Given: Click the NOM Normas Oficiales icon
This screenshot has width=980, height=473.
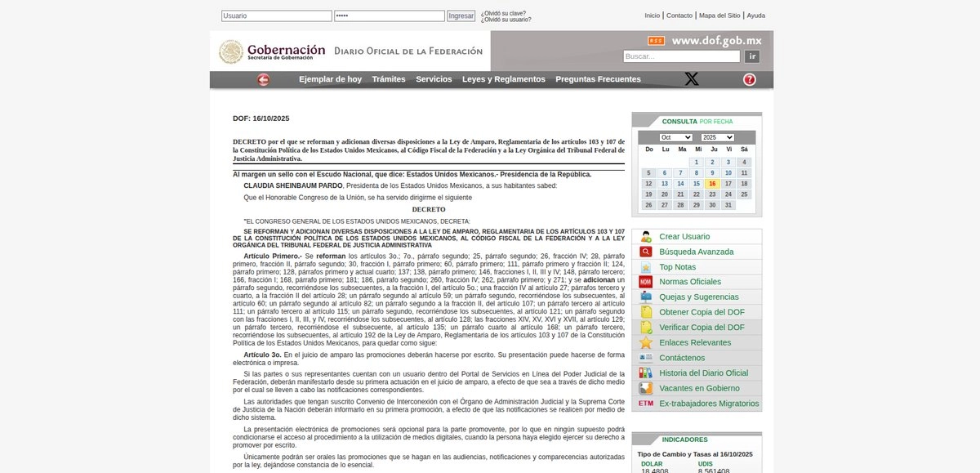Looking at the screenshot, I should click(x=645, y=282).
